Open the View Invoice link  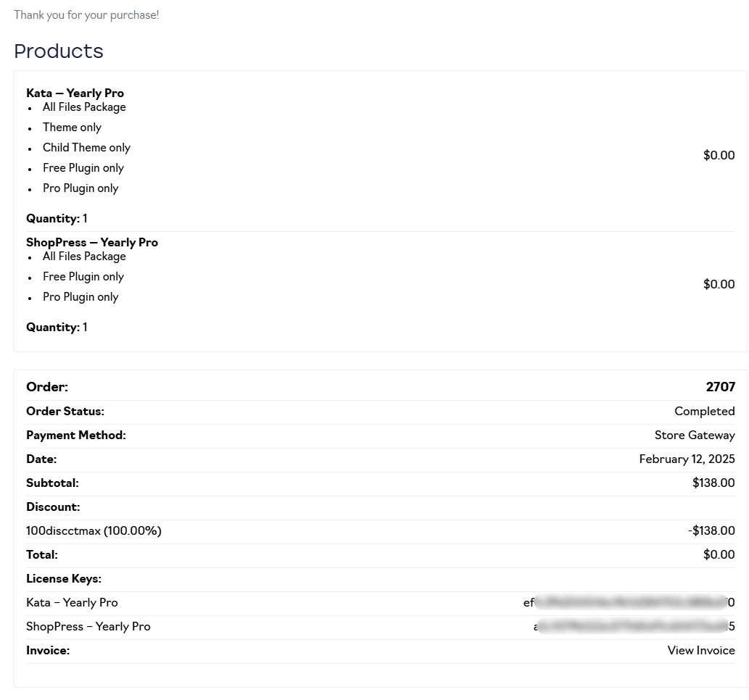[x=700, y=650]
